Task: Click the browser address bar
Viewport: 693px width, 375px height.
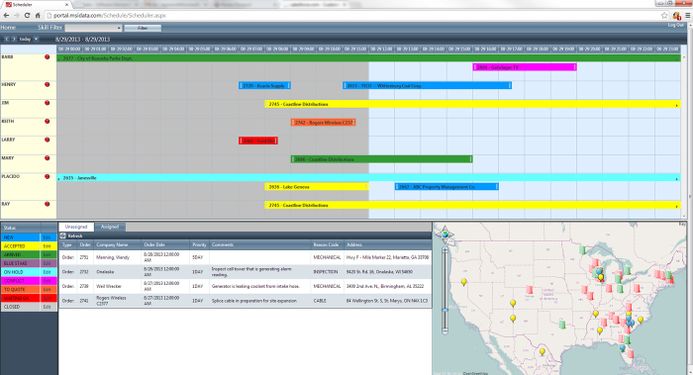Action: point(354,15)
